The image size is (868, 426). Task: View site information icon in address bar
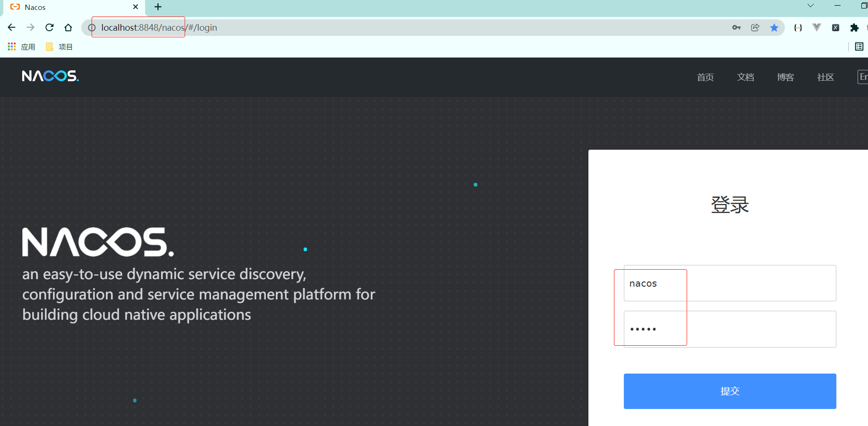tap(92, 28)
